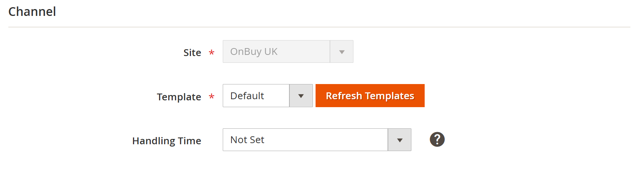The image size is (644, 184).
Task: Show the tooltip for Handling Time
Action: 437,139
